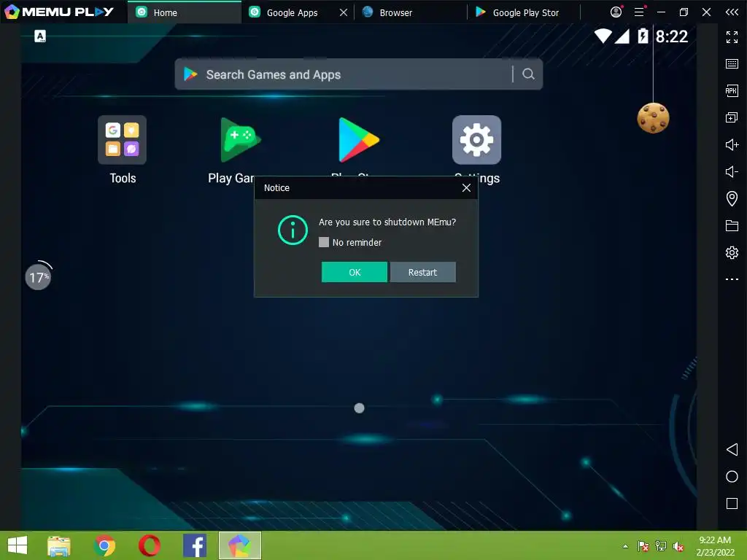Open the Tools folder icon
The height and width of the screenshot is (560, 747).
click(122, 139)
